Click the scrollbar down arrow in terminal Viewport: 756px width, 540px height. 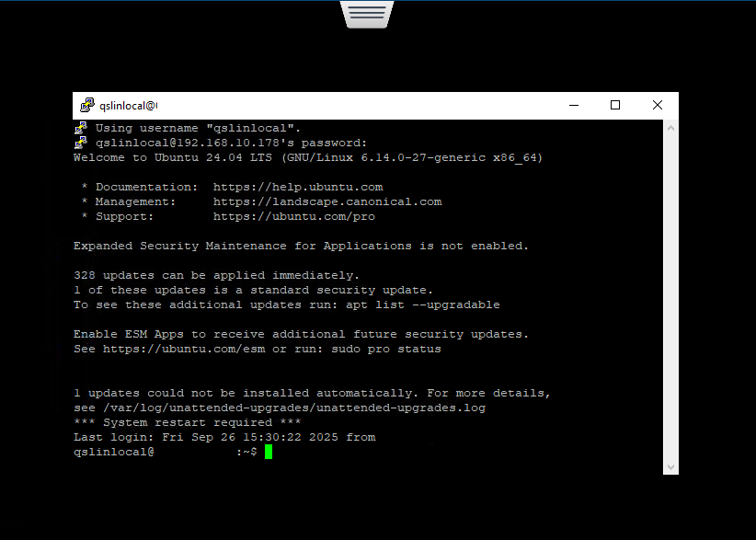[x=670, y=466]
